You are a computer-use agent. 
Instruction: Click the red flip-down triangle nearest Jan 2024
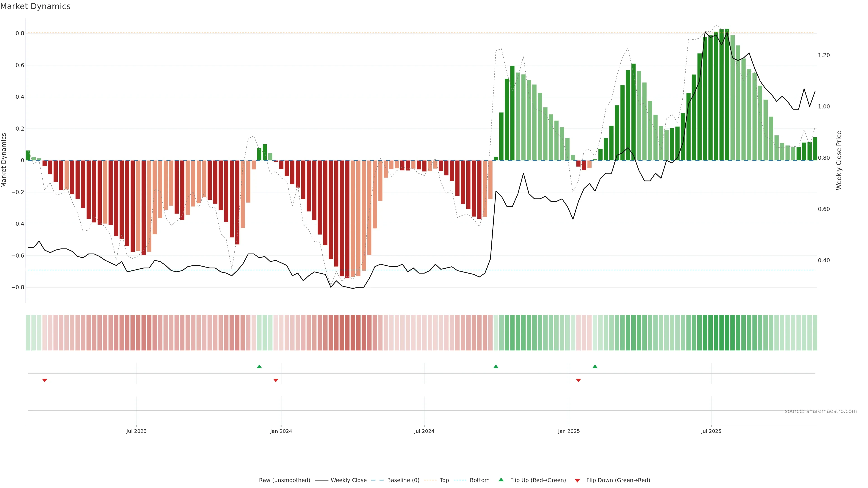(276, 380)
